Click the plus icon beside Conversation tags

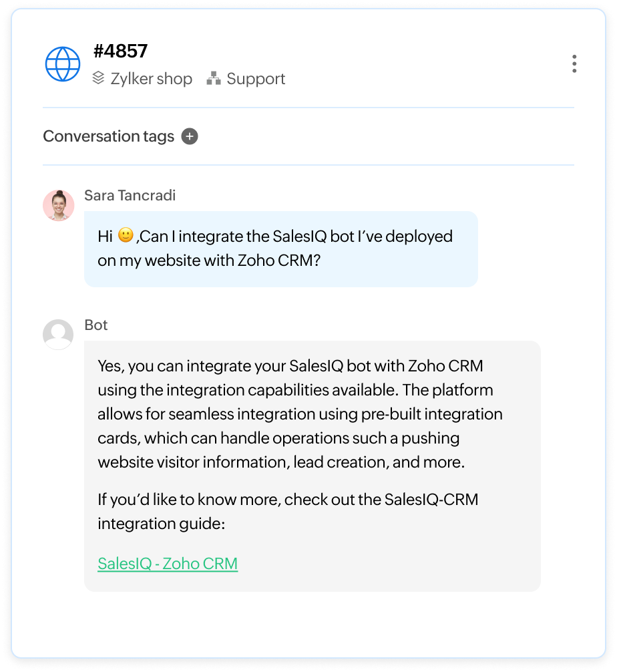[191, 136]
